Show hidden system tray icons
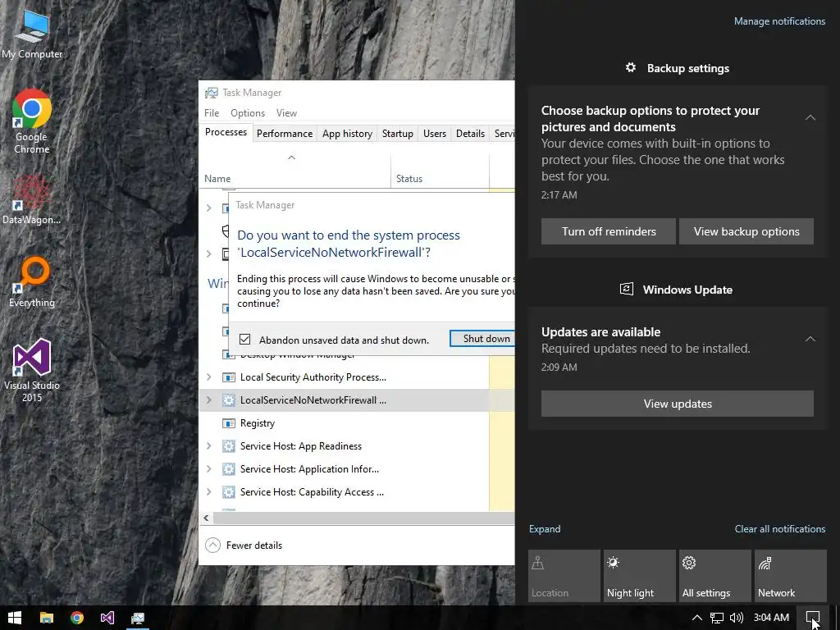This screenshot has height=630, width=840. coord(697,618)
